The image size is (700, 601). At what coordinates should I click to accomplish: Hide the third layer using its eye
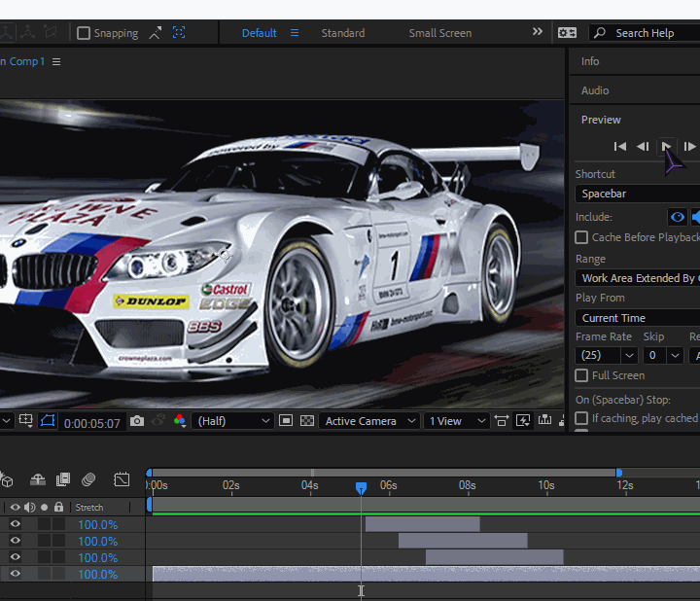pyautogui.click(x=16, y=557)
